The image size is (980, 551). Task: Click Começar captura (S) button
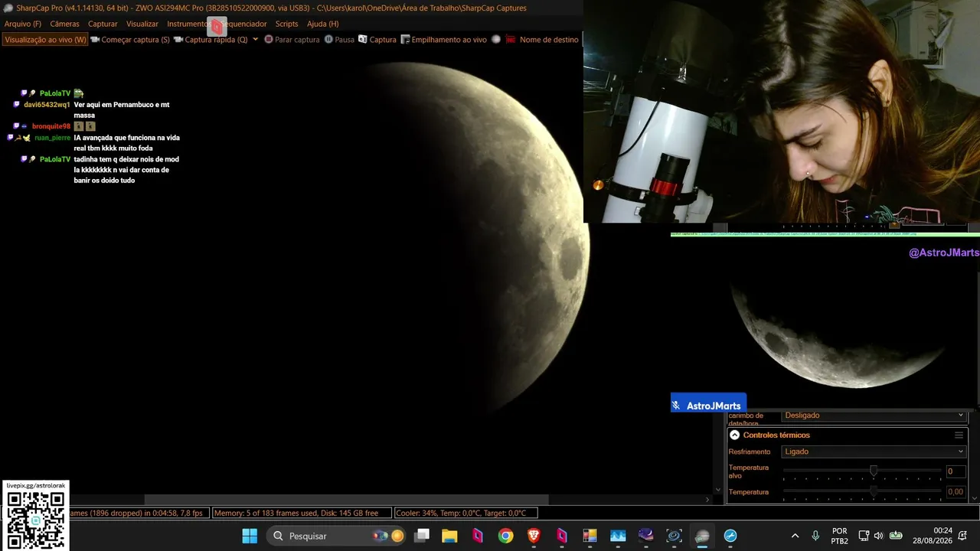pyautogui.click(x=130, y=39)
